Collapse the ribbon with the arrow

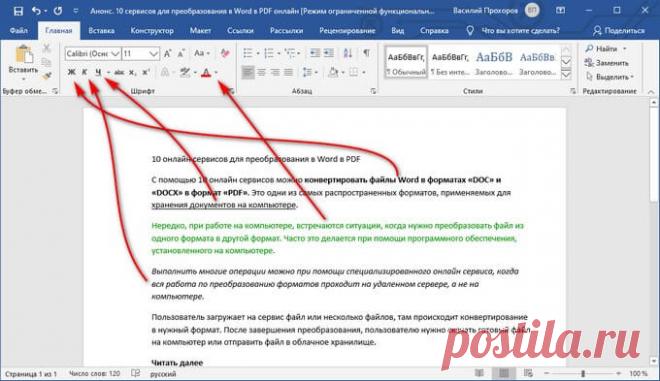651,91
